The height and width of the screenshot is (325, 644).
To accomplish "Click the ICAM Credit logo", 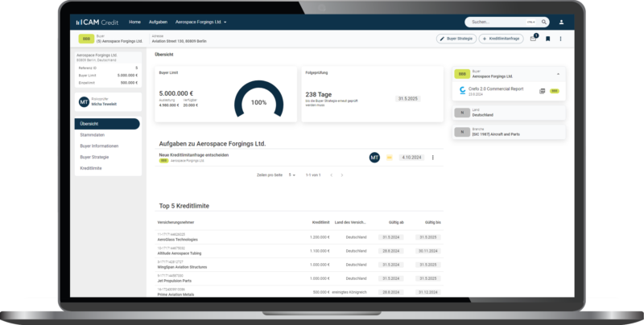I will [x=97, y=23].
